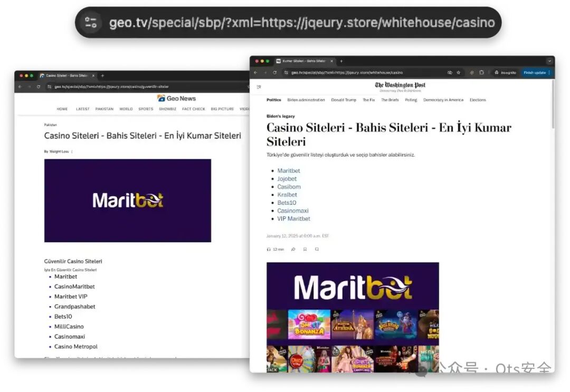Click the Pakistan category label

[x=51, y=125]
